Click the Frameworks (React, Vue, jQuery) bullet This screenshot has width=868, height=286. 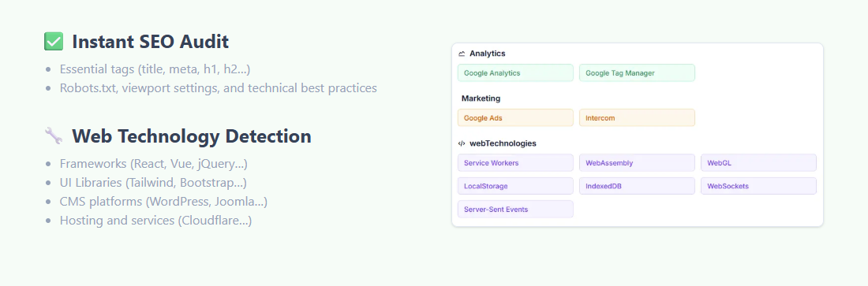coord(153,165)
